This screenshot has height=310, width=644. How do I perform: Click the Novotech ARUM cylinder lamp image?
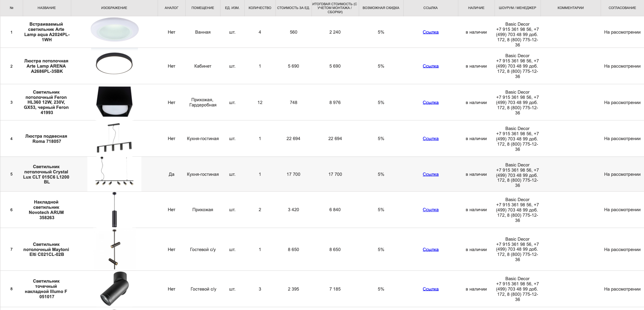(x=114, y=209)
